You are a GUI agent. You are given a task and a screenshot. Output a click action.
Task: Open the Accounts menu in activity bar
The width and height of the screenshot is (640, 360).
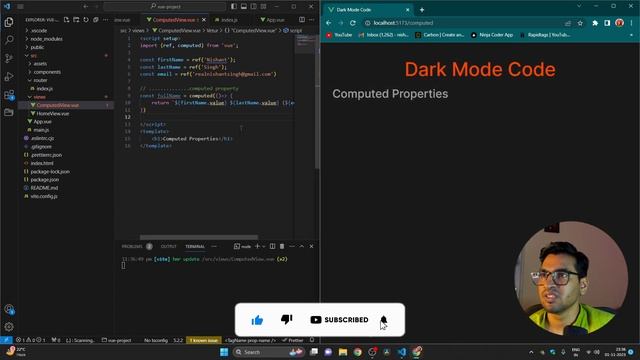tap(9, 309)
